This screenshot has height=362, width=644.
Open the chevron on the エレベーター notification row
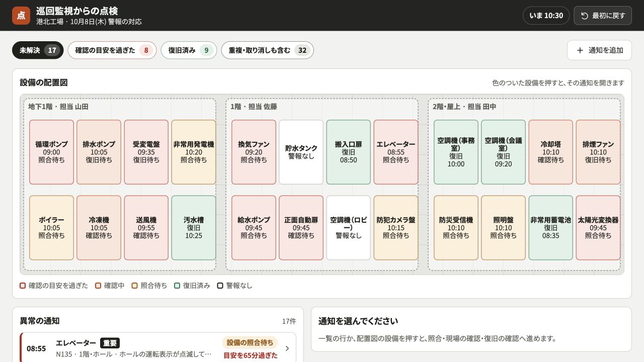tap(287, 348)
